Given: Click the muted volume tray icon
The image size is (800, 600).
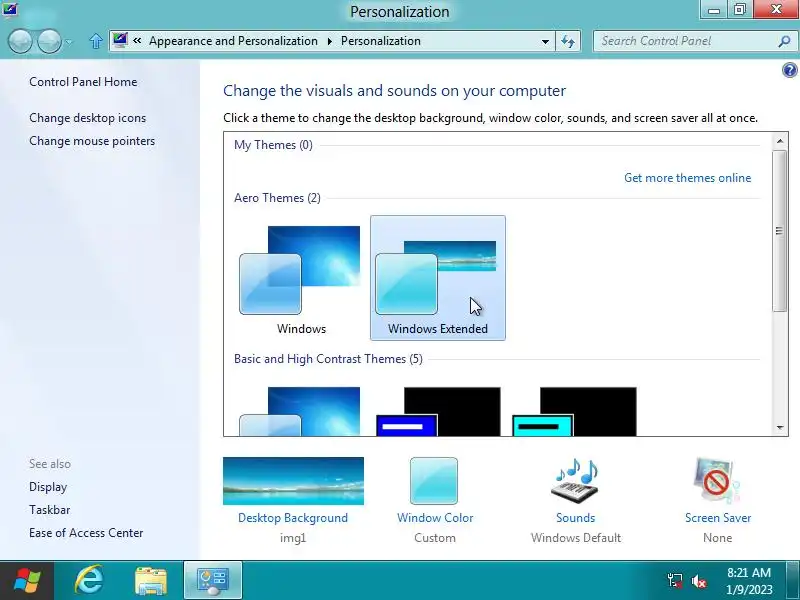Looking at the screenshot, I should 698,581.
